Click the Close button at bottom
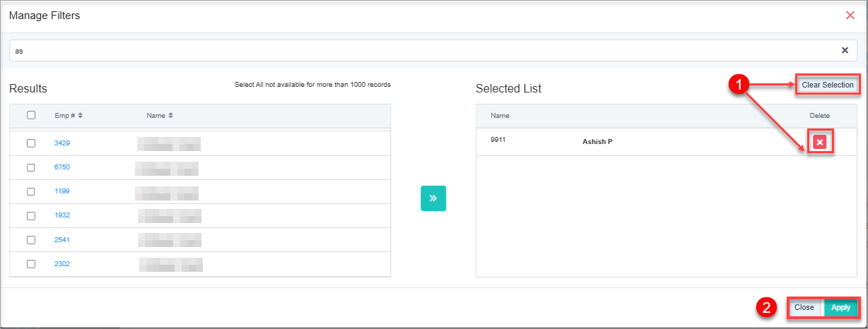Screen dimensions: 868x329 804,308
